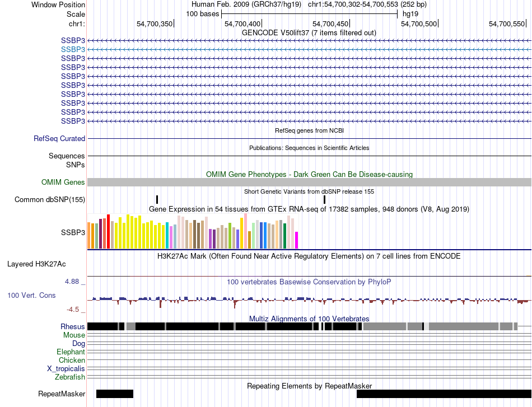This screenshot has width=532, height=407.
Task: Click the long right RepeatMasker block
Action: coord(444,394)
